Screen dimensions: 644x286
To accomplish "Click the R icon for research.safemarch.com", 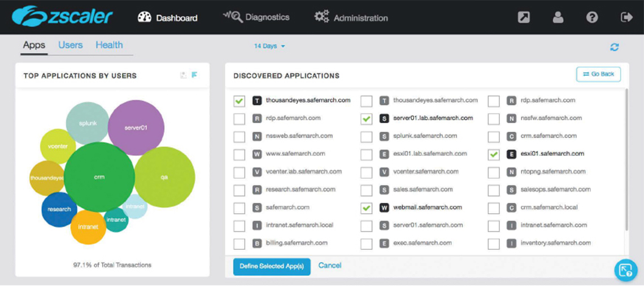I will 256,190.
